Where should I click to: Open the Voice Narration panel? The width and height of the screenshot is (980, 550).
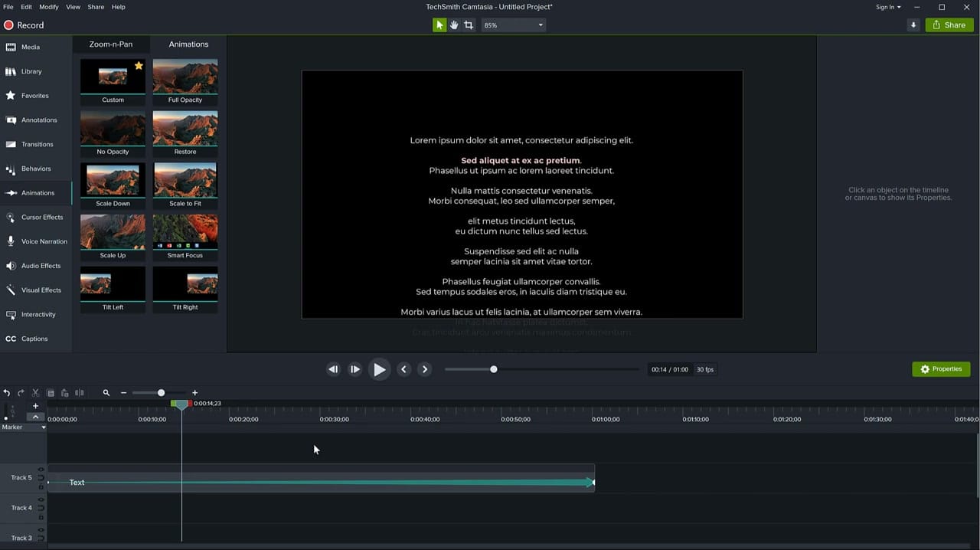pyautogui.click(x=44, y=241)
